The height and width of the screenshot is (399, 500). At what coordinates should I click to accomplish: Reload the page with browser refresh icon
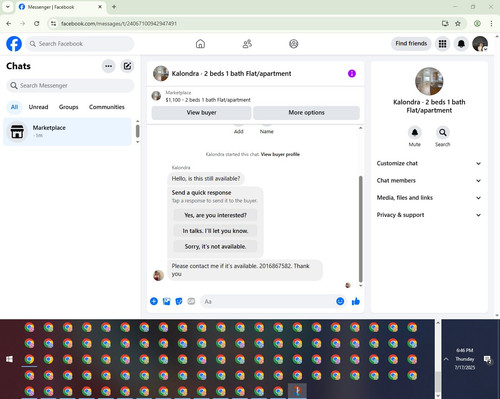[37, 24]
